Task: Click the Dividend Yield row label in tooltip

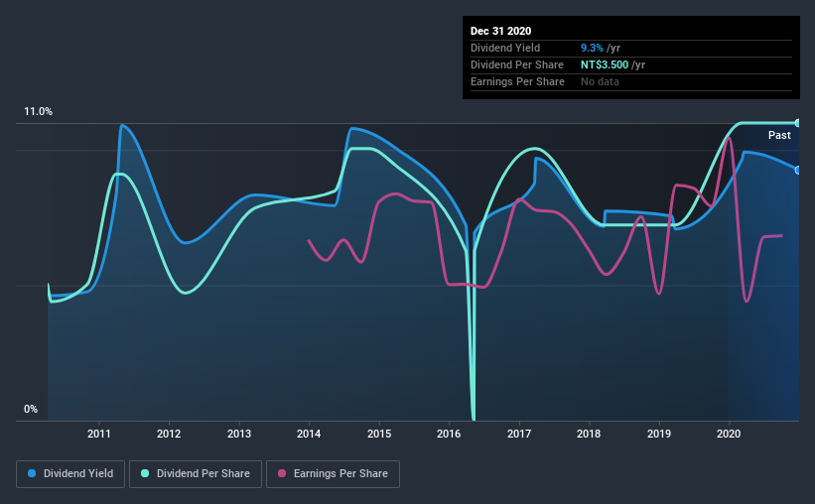Action: pos(505,48)
